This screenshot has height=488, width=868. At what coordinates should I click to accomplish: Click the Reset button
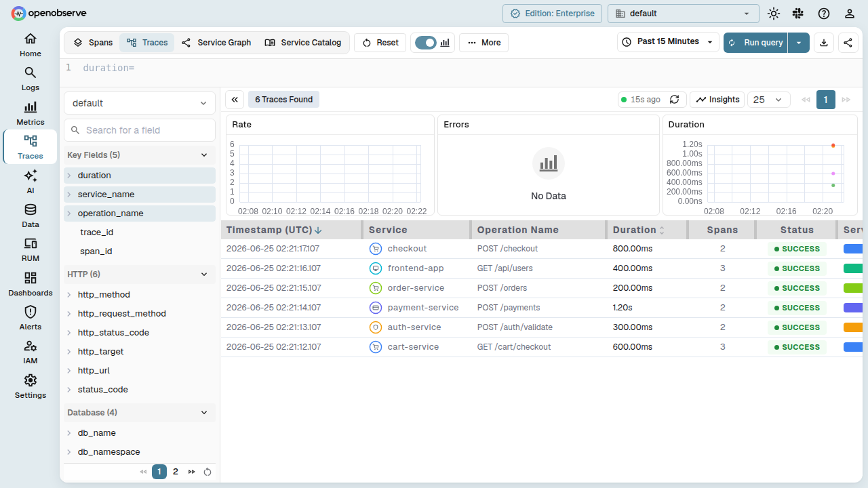pyautogui.click(x=380, y=43)
